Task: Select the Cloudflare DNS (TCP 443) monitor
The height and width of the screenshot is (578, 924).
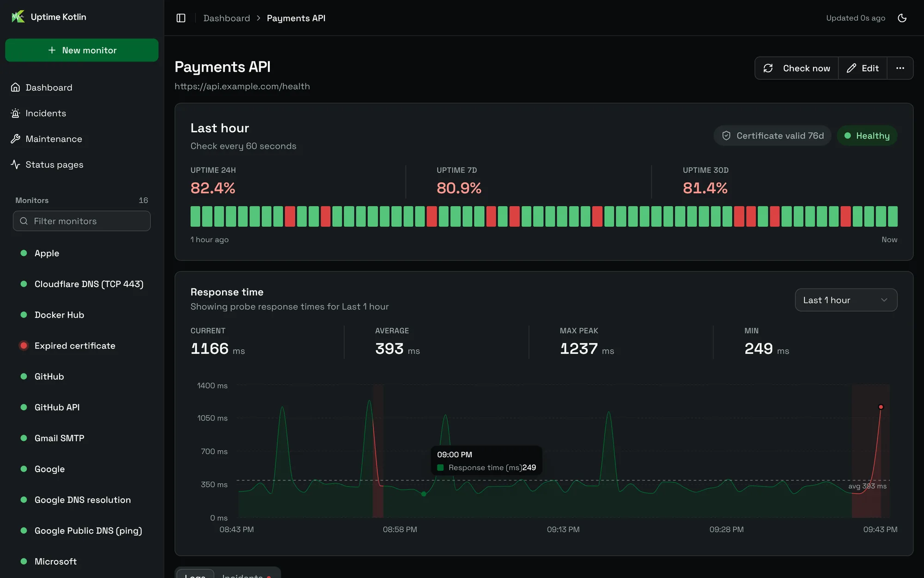Action: 82,284
